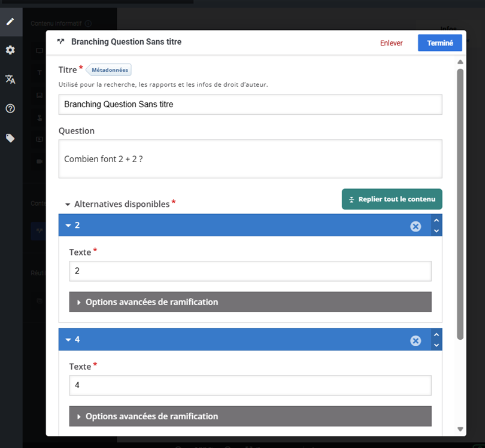Move alternative 2 down with arrow

(x=436, y=231)
